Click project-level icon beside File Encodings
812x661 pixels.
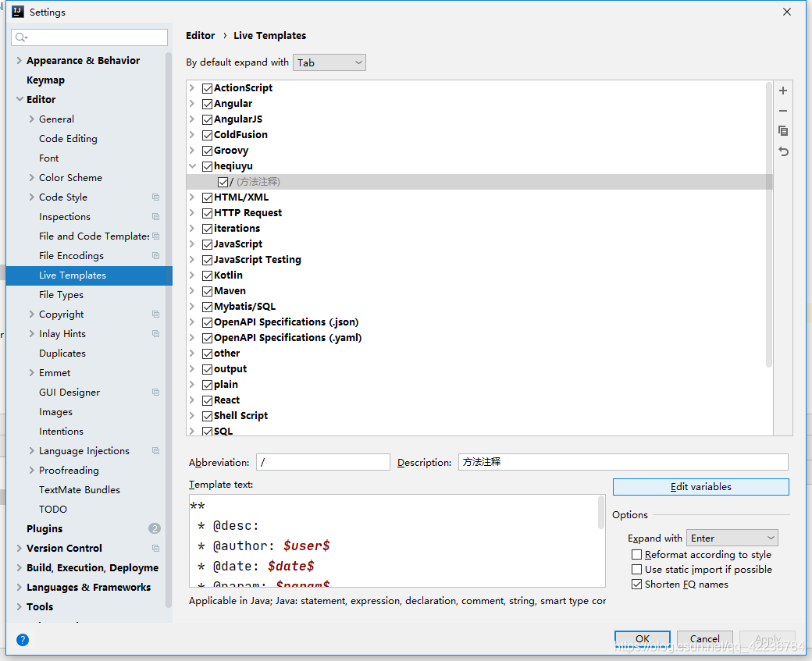[155, 256]
